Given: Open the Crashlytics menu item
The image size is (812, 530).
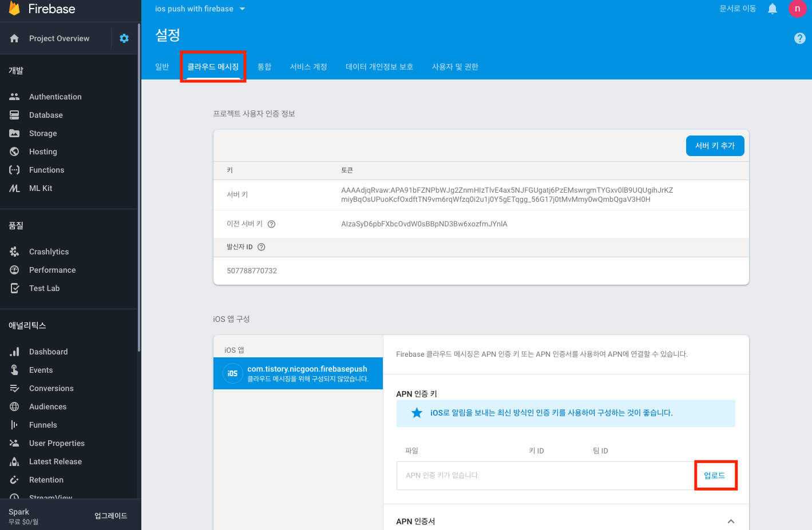Looking at the screenshot, I should (x=49, y=252).
